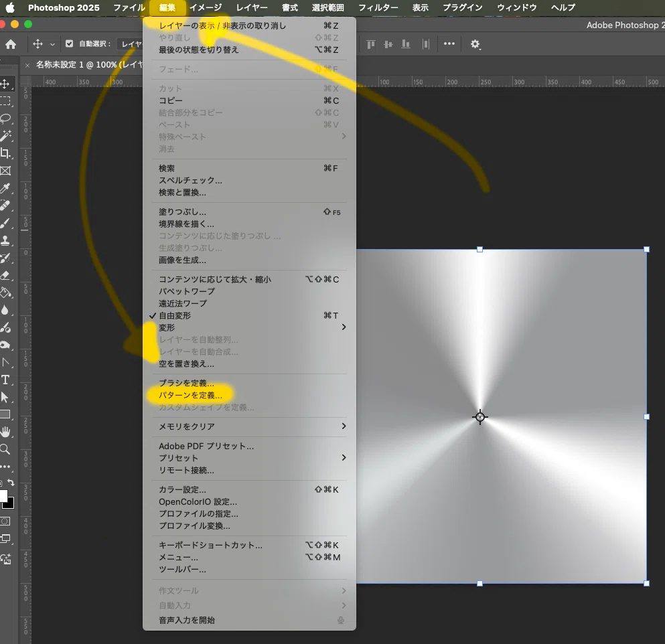Open the レイヤー auto-select dropdown
Screen dimensions: 665x644
pos(131,44)
